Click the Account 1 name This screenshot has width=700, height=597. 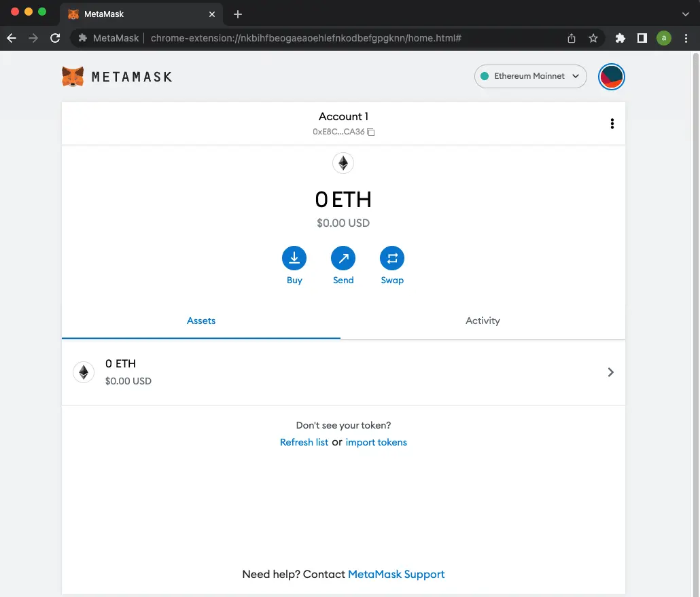tap(343, 116)
